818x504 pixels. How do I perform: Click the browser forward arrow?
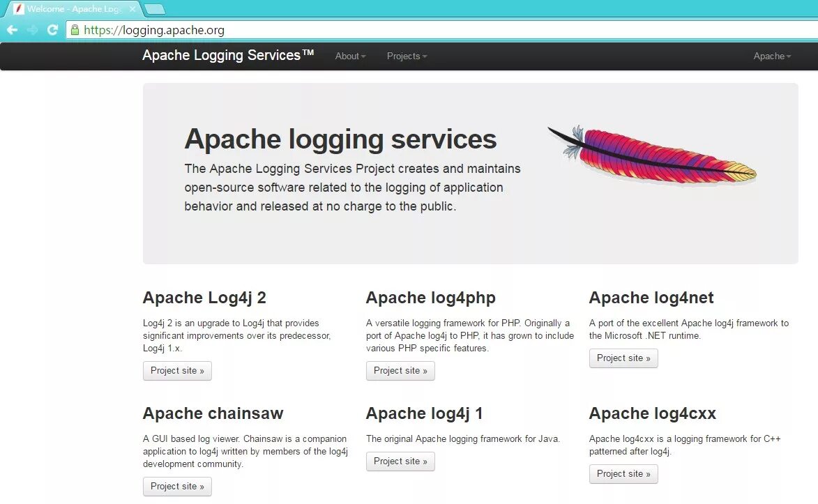tap(32, 30)
